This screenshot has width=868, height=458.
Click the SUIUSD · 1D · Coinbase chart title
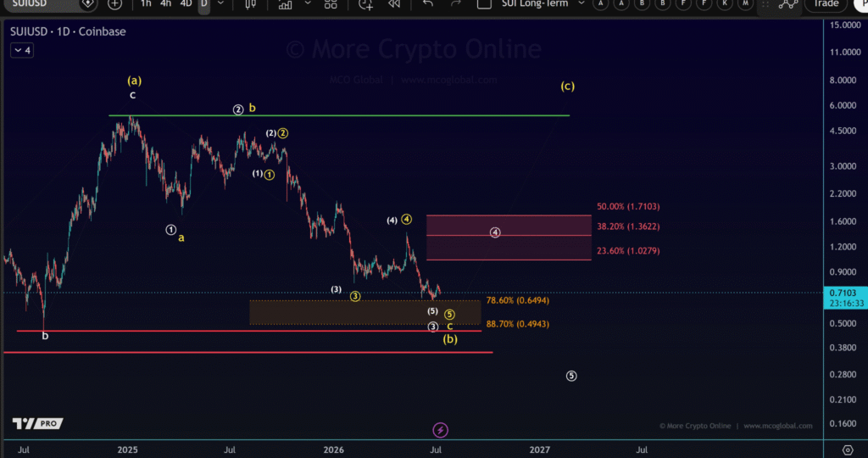pos(68,31)
